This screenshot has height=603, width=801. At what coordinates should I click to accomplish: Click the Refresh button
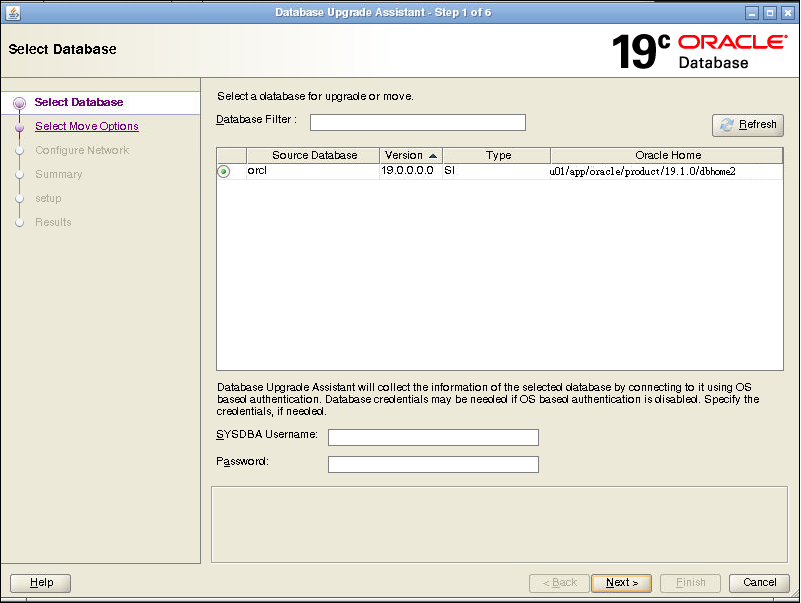[x=747, y=125]
